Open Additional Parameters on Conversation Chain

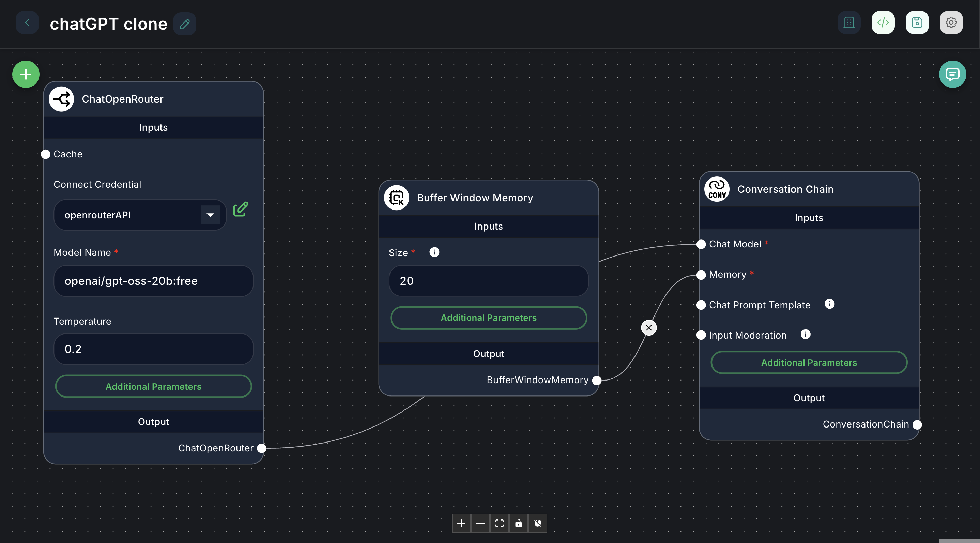[x=809, y=362]
